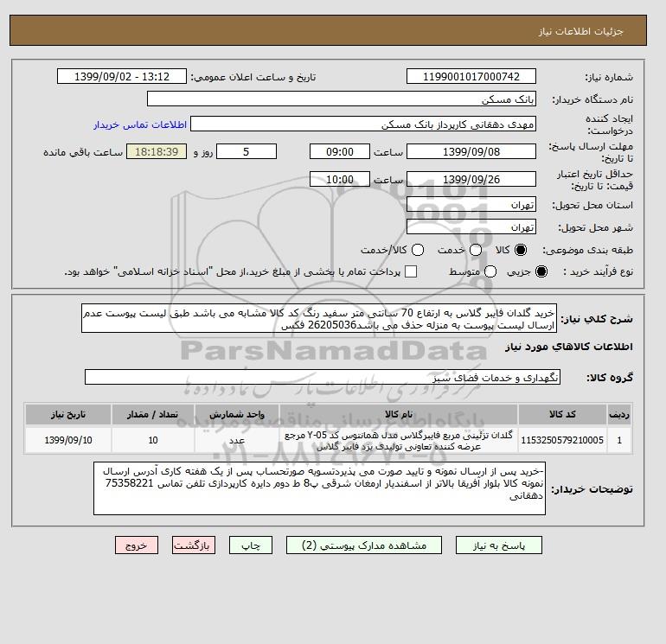The height and width of the screenshot is (644, 666).
Task: Select the کالا radio button
Action: click(521, 250)
